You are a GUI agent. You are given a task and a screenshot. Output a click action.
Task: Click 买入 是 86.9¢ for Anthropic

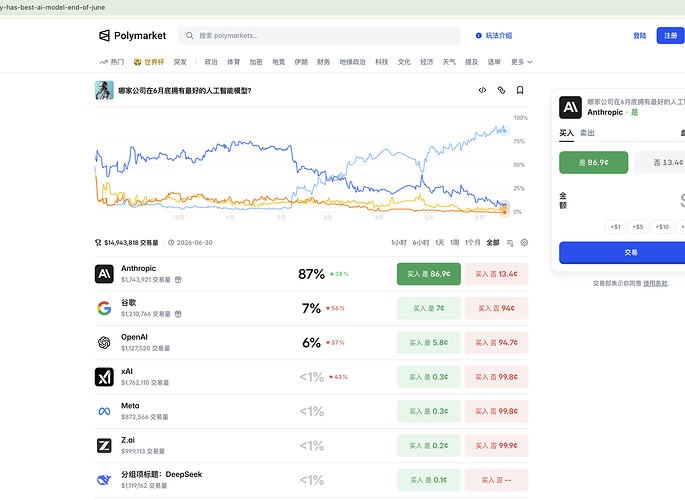point(429,274)
